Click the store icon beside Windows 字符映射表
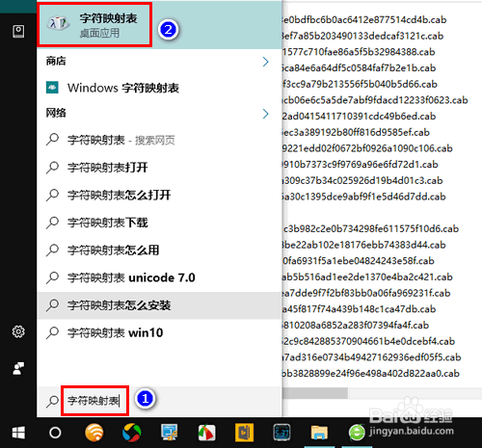The image size is (482, 448). [x=52, y=88]
